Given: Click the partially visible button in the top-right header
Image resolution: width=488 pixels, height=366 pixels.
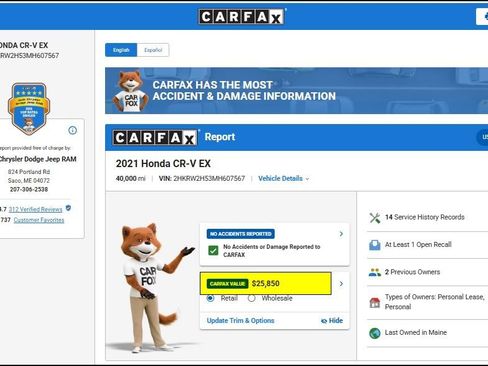Looking at the screenshot, I should click(x=482, y=16).
